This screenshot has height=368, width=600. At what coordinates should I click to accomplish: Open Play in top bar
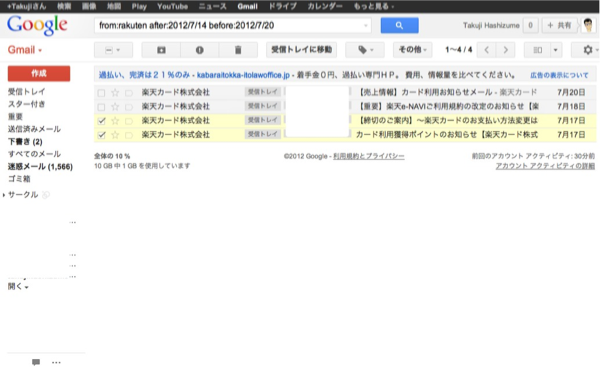[x=139, y=6]
